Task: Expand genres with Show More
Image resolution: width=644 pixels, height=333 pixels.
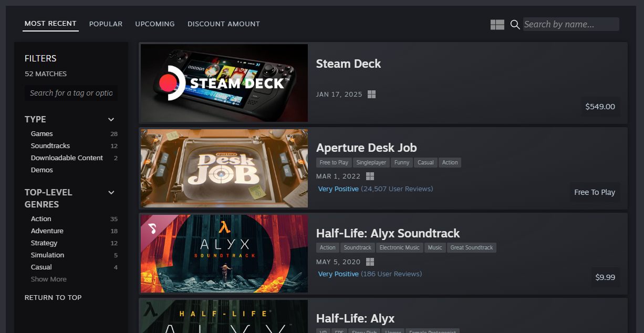Action: [x=48, y=279]
